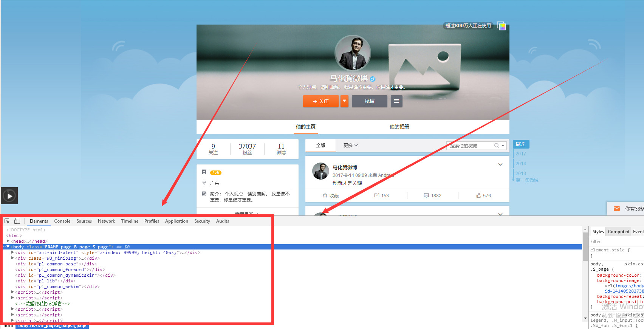Image resolution: width=644 pixels, height=330 pixels.
Task: Click the Lv6 level badge
Action: (216, 173)
